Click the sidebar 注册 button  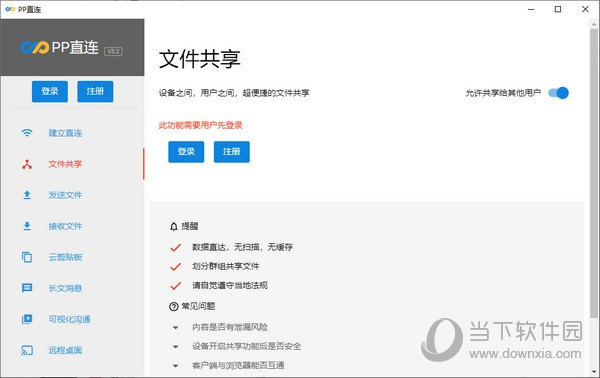click(x=95, y=91)
